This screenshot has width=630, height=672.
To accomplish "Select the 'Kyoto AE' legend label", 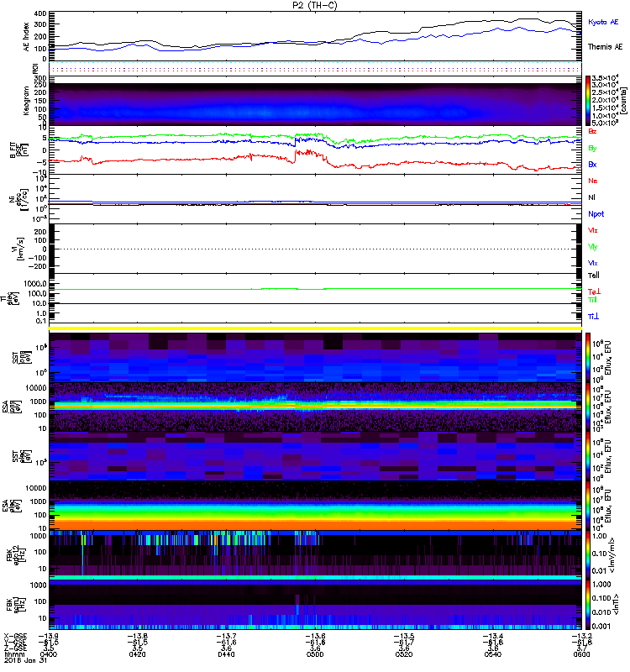I will click(603, 22).
